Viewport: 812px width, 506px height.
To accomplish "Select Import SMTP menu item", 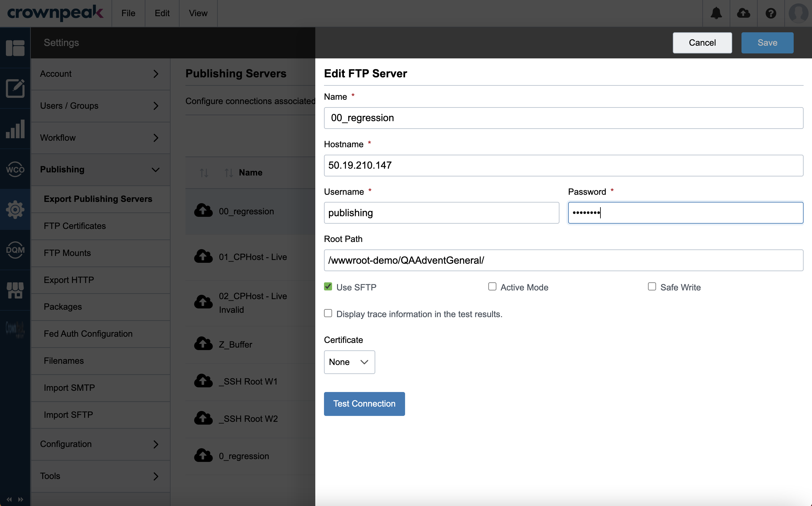I will tap(100, 388).
